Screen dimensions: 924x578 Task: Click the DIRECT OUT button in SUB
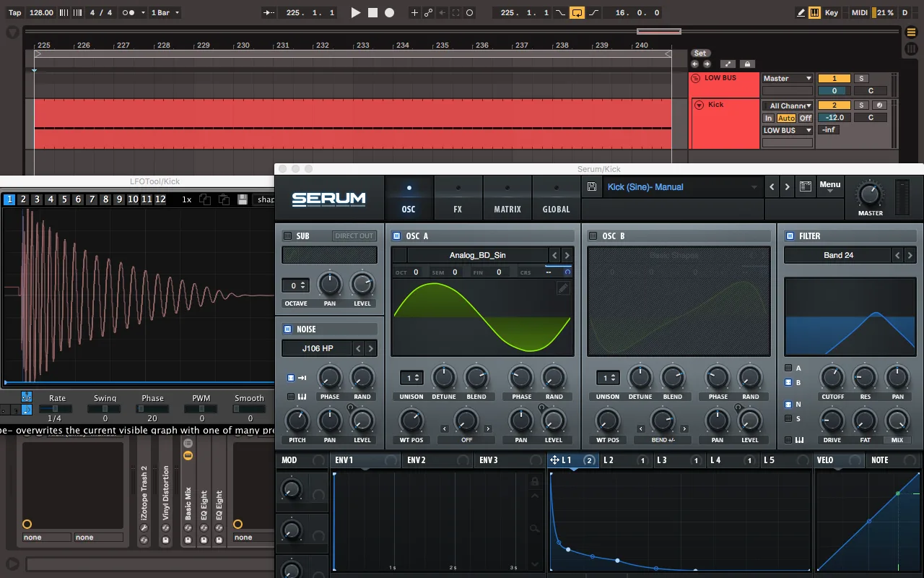pyautogui.click(x=354, y=236)
